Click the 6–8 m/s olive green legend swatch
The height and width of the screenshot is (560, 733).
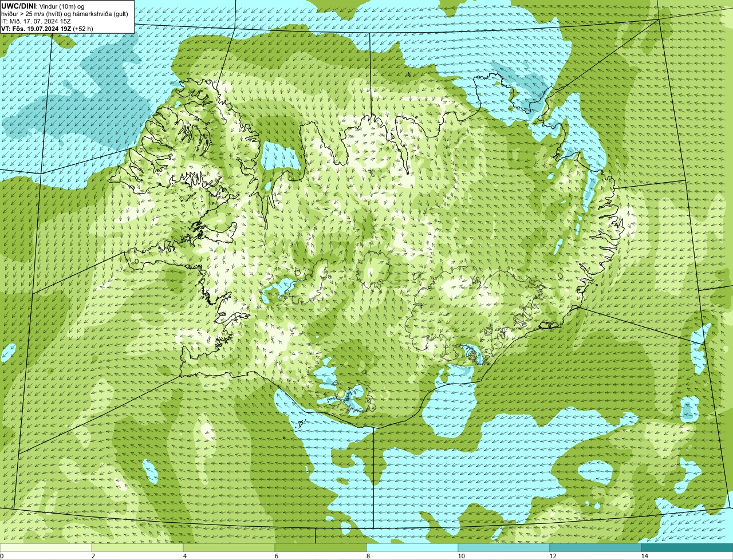(321, 547)
